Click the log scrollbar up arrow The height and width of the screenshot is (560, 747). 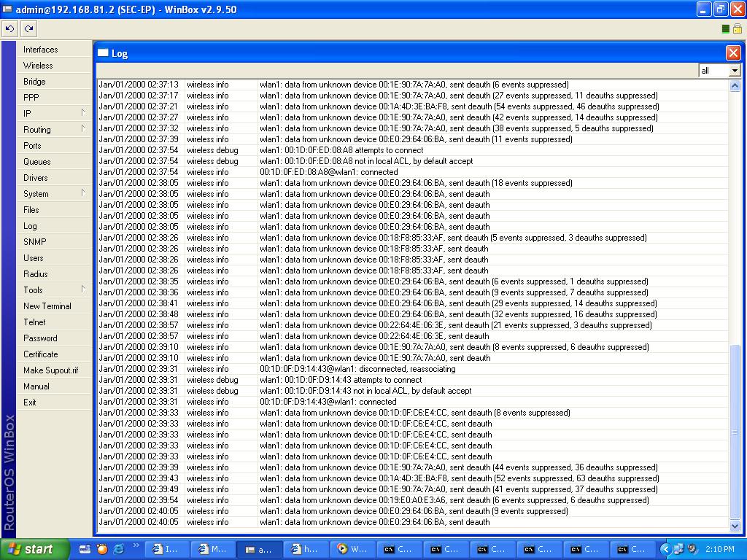735,85
